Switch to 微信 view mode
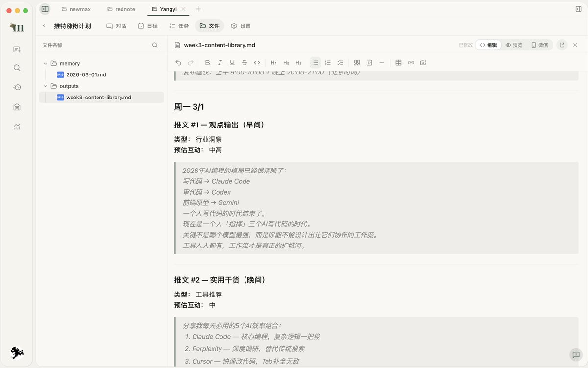This screenshot has width=588, height=368. 540,45
